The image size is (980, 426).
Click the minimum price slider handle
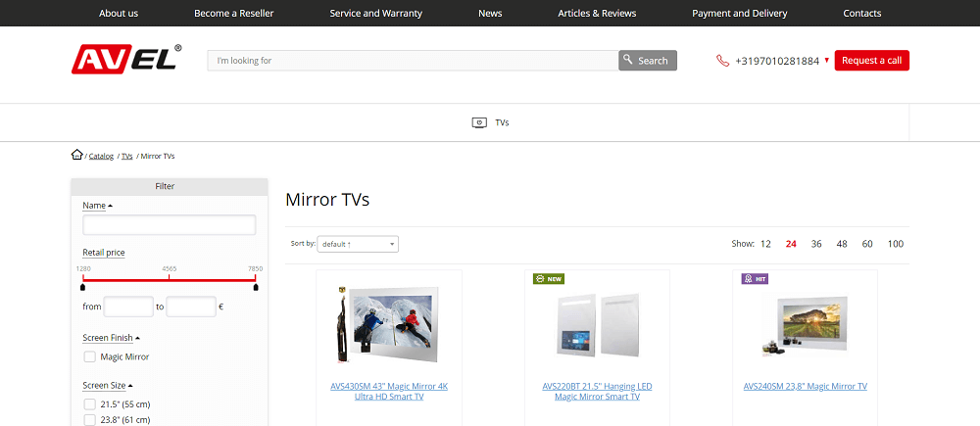82,287
